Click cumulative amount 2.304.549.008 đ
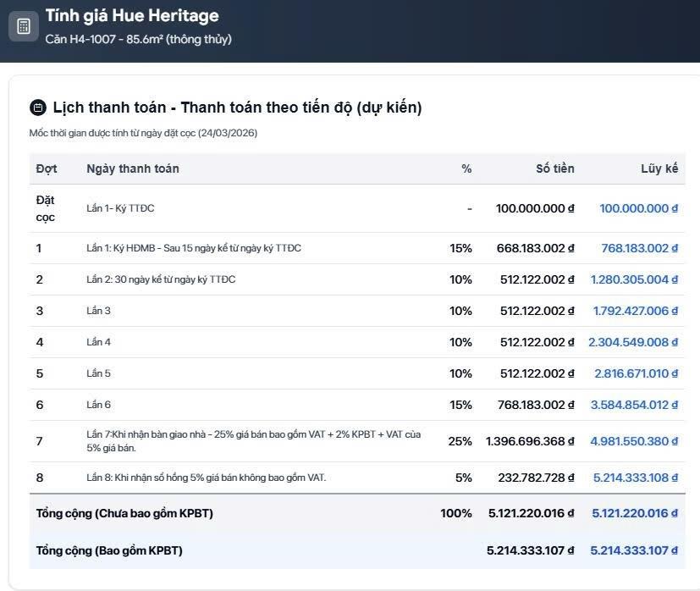The image size is (700, 591). [x=634, y=342]
